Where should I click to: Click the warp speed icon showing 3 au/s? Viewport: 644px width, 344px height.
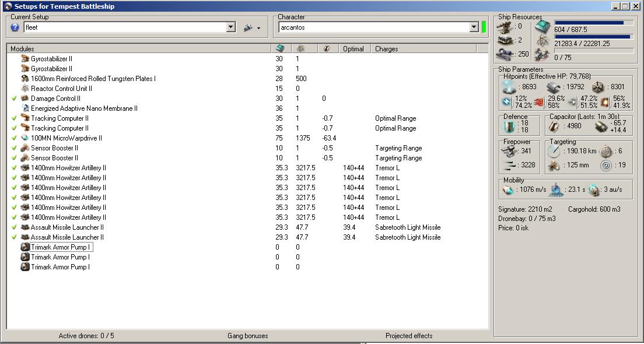(x=594, y=189)
